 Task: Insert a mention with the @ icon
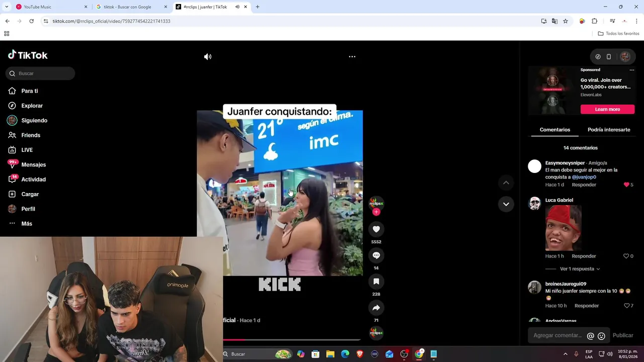coord(591,336)
